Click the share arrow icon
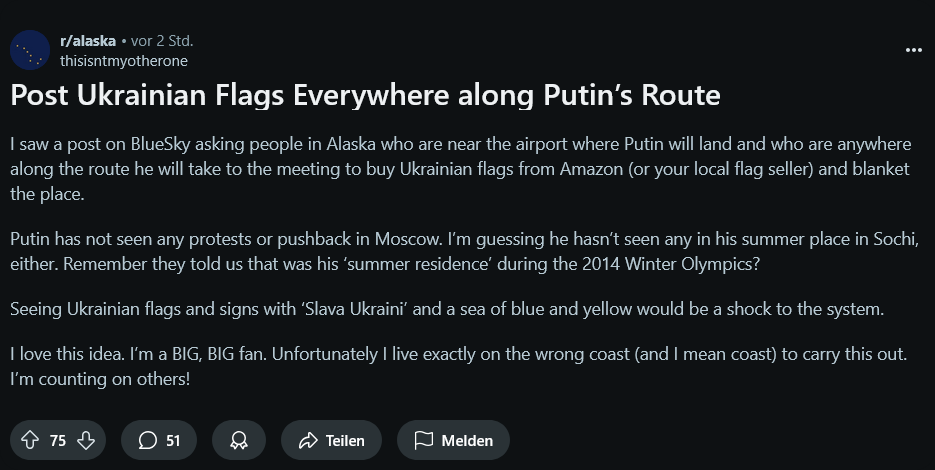The width and height of the screenshot is (935, 470). tap(308, 440)
